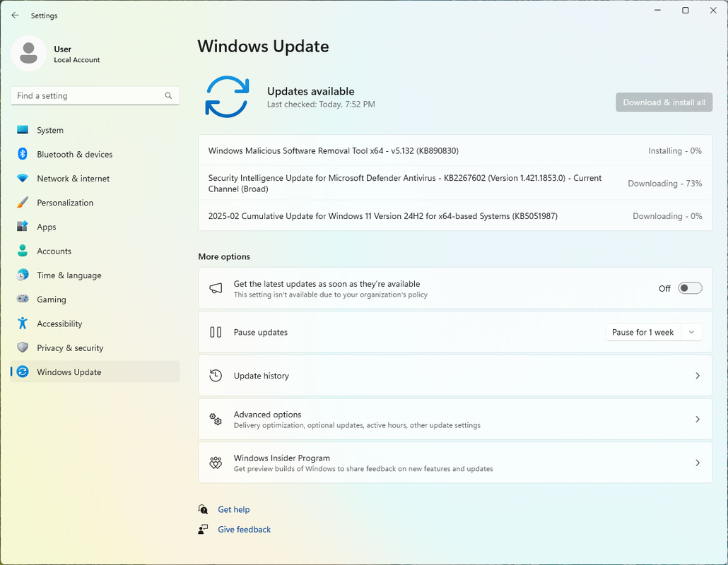Select the 2025-02 Cumulative Update KB5051987 row
Viewport: 728px width, 565px height.
(x=455, y=215)
